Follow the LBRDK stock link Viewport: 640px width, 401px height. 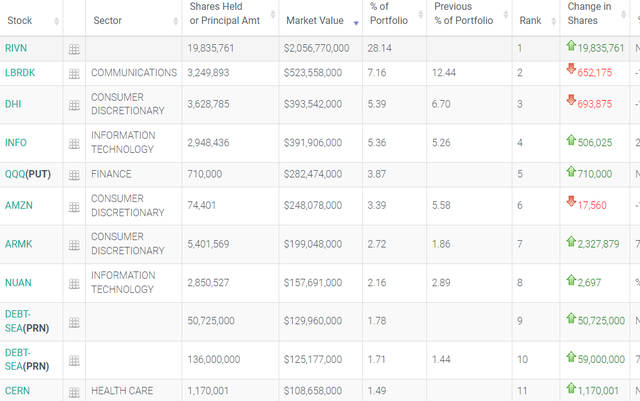(21, 73)
